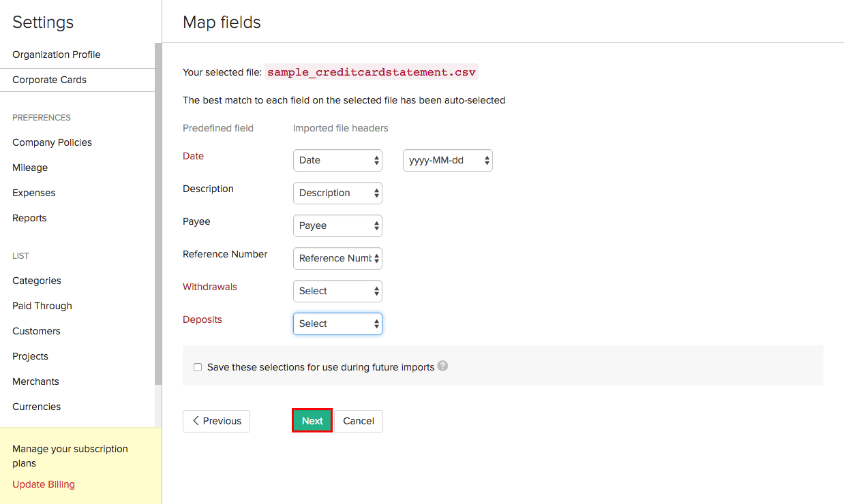Expand the Description field dropdown
This screenshot has height=504, width=844.
coord(337,193)
